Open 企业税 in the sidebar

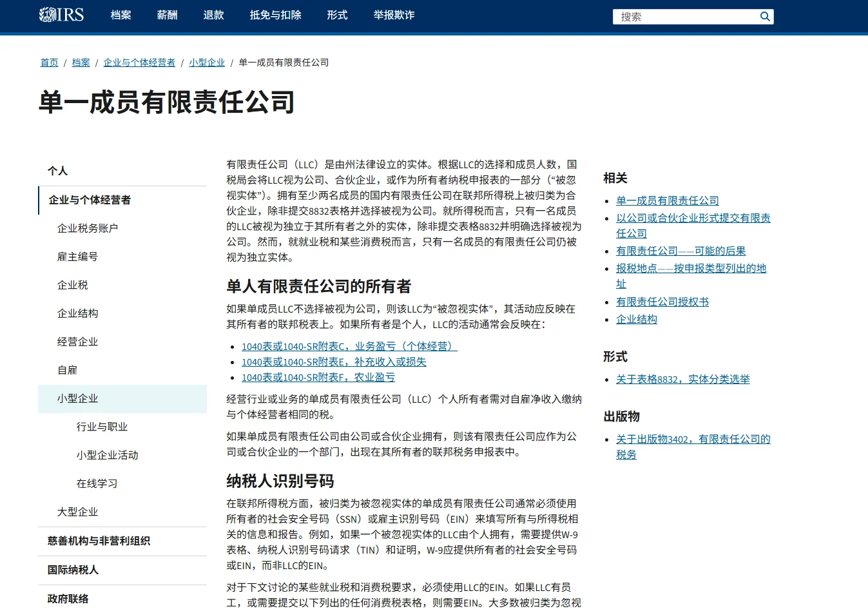click(x=122, y=285)
